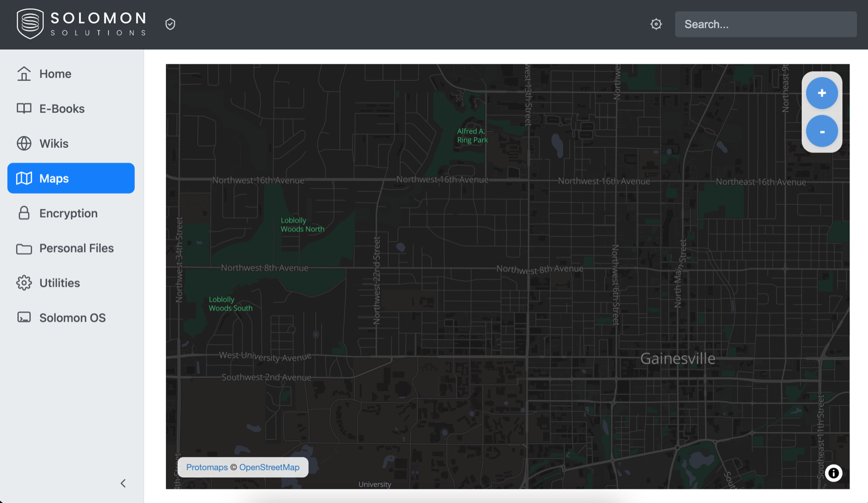Zoom out of the map
Viewport: 868px width, 503px height.
pos(822,131)
